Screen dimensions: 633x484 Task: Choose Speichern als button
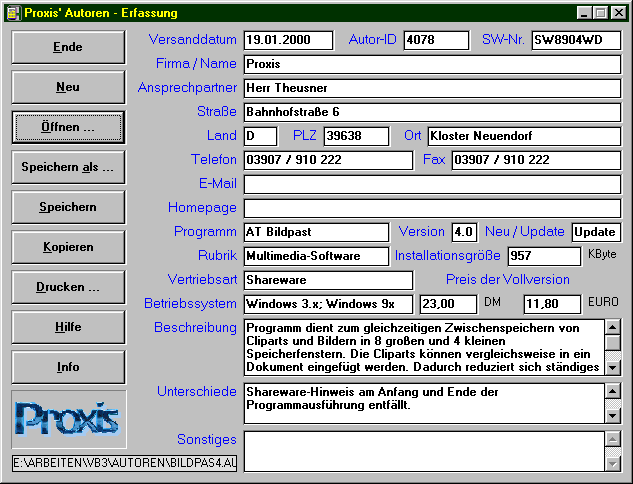point(68,167)
